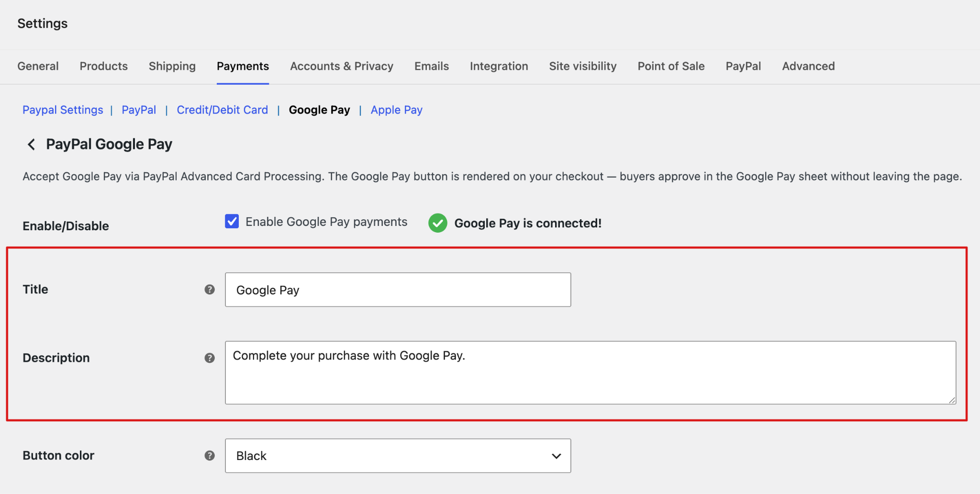
Task: Select the Google Pay sub-section
Action: click(320, 110)
